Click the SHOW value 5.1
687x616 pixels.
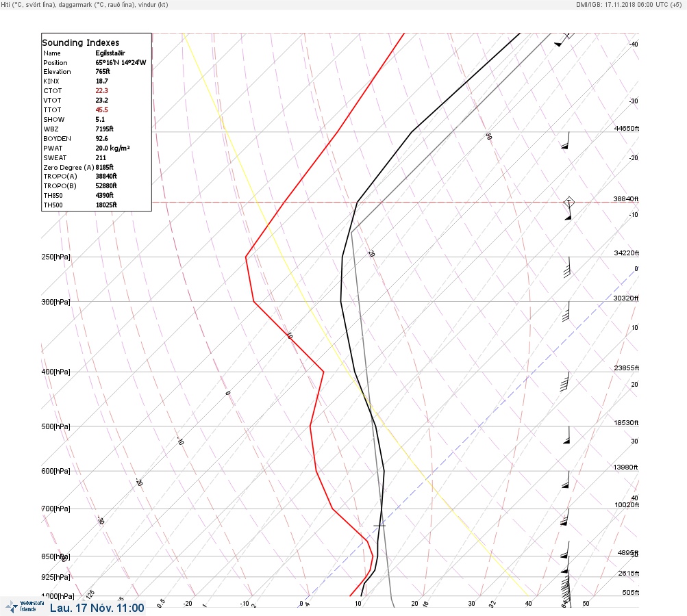coord(100,120)
